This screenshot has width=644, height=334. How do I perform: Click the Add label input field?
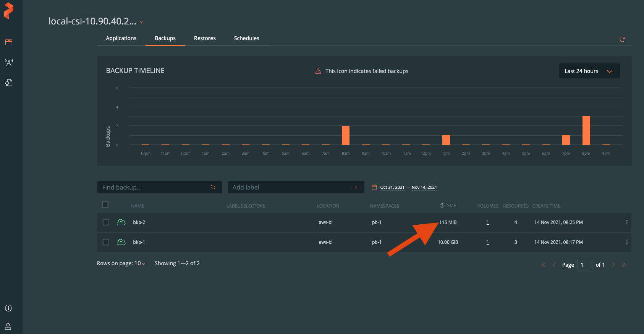296,187
